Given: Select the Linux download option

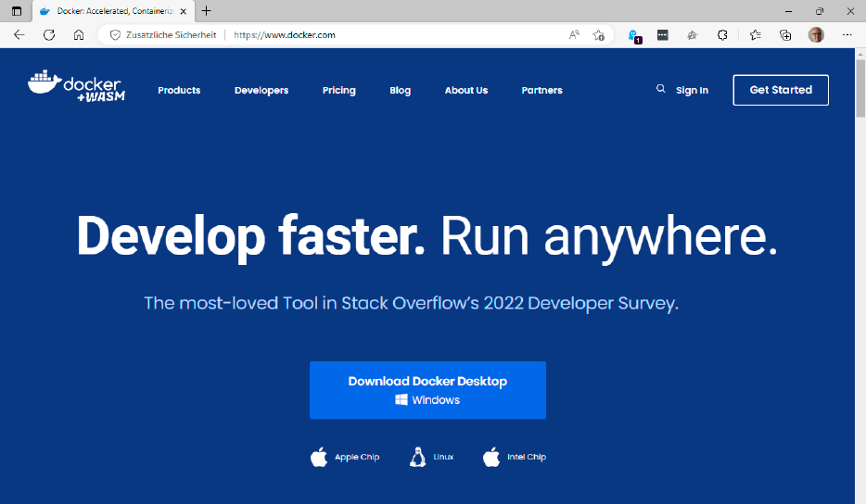Looking at the screenshot, I should pos(432,457).
